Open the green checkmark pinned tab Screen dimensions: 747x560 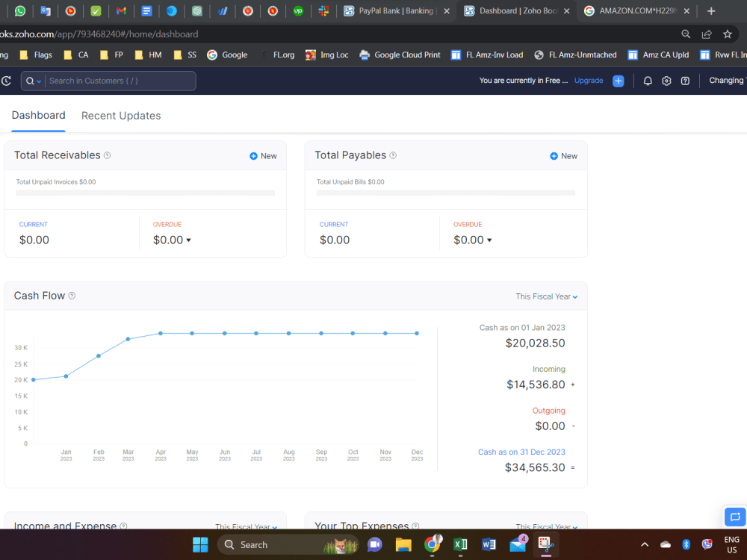point(96,10)
